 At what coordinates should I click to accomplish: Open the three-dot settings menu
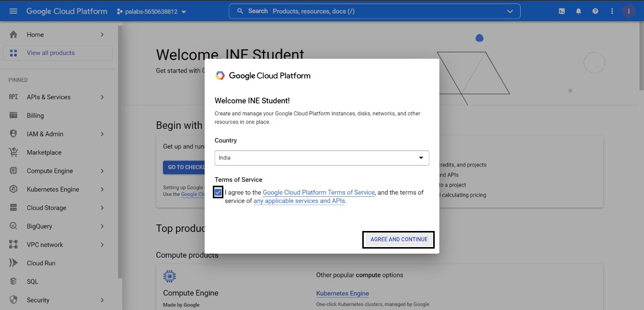[x=612, y=11]
